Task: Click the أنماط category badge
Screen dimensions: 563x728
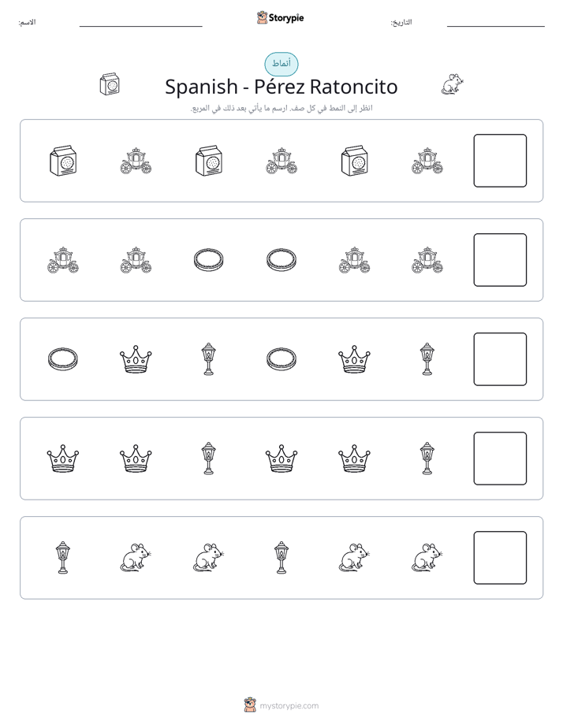Action: 281,64
